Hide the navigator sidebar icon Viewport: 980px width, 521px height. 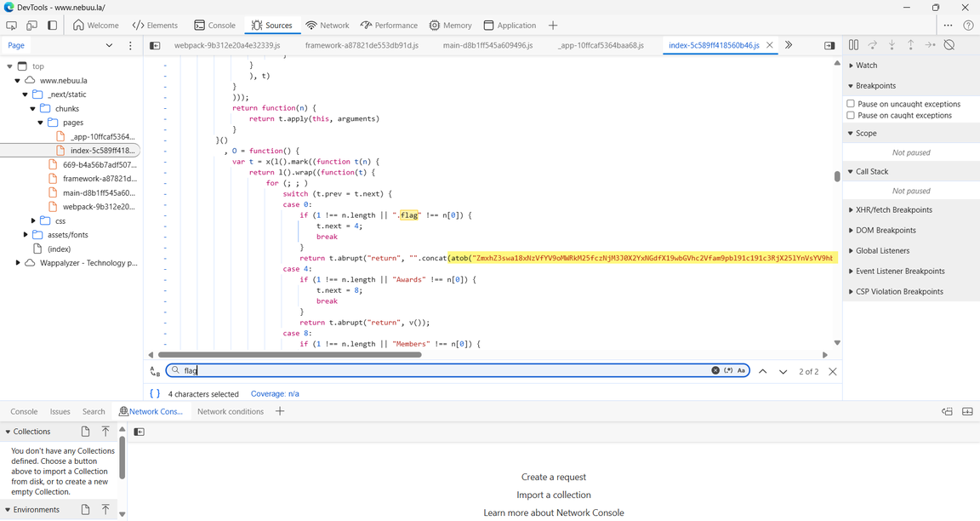pos(155,46)
